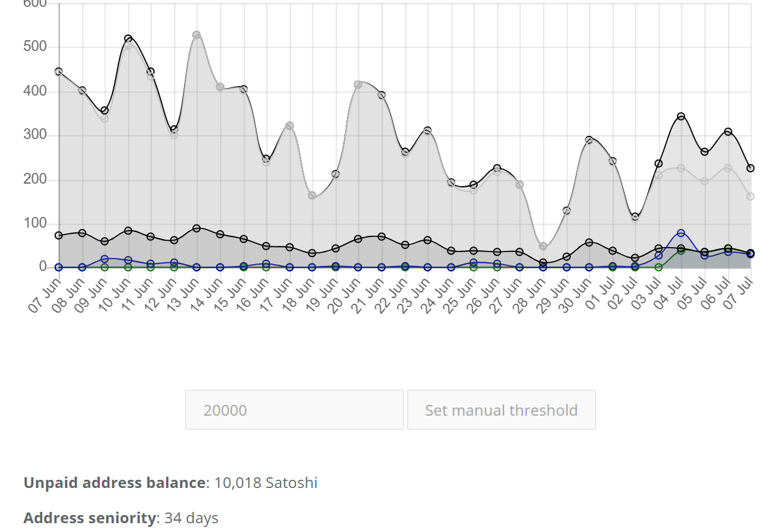The image size is (777, 532).
Task: Click the Set manual threshold button
Action: pyautogui.click(x=501, y=410)
